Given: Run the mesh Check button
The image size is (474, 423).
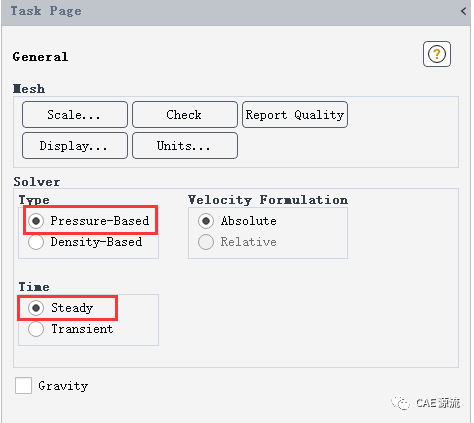Looking at the screenshot, I should [x=185, y=115].
